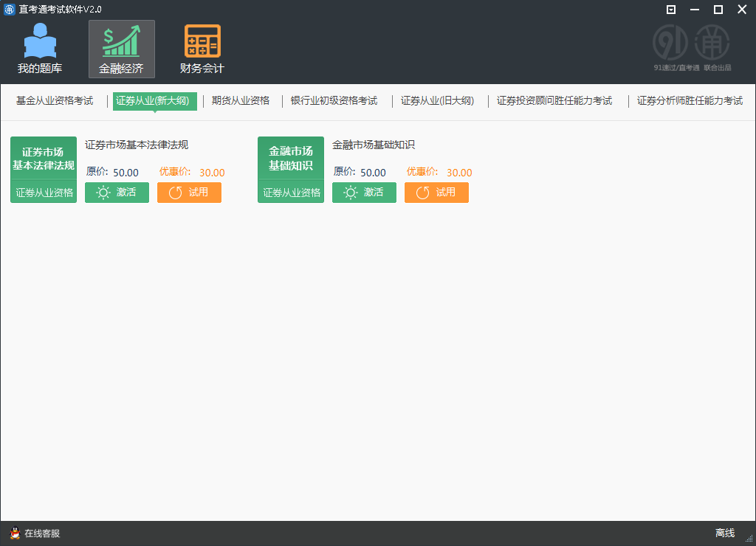The width and height of the screenshot is (756, 546).
Task: Open the 我的题库 section
Action: click(x=40, y=49)
